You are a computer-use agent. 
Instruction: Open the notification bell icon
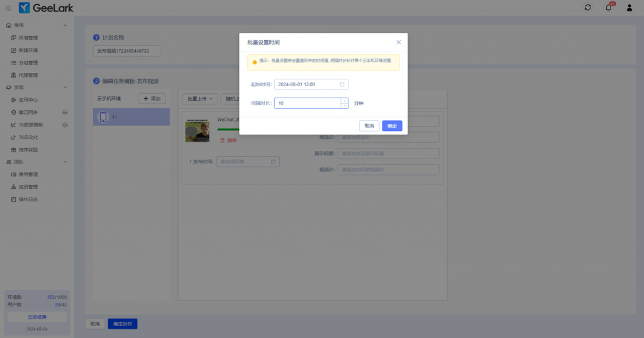tap(608, 8)
